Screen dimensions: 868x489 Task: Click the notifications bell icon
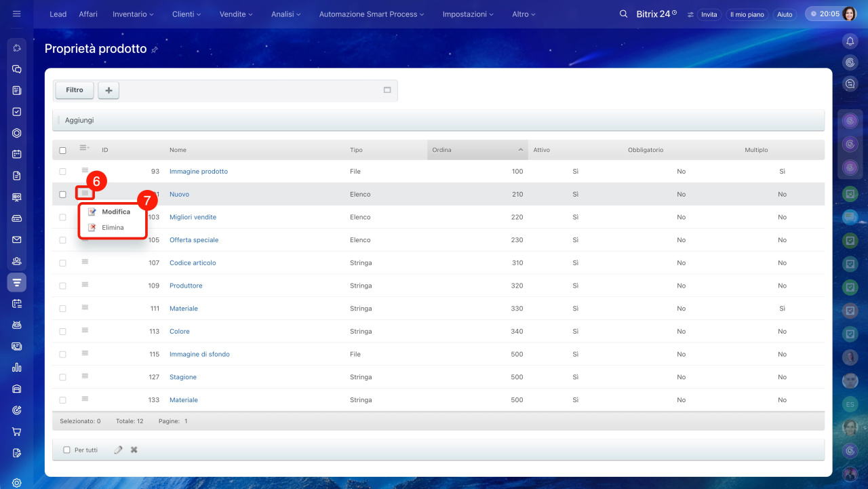click(850, 41)
